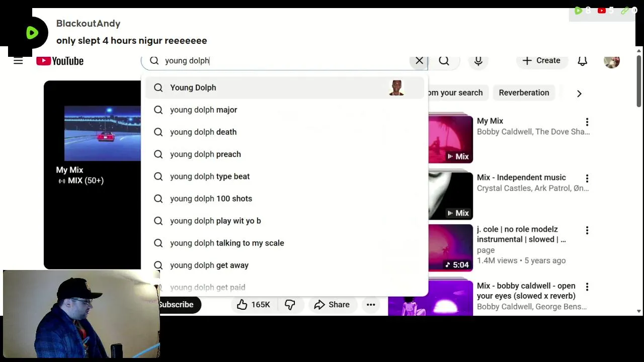This screenshot has height=362, width=644.
Task: Open the Create button menu
Action: (541, 60)
